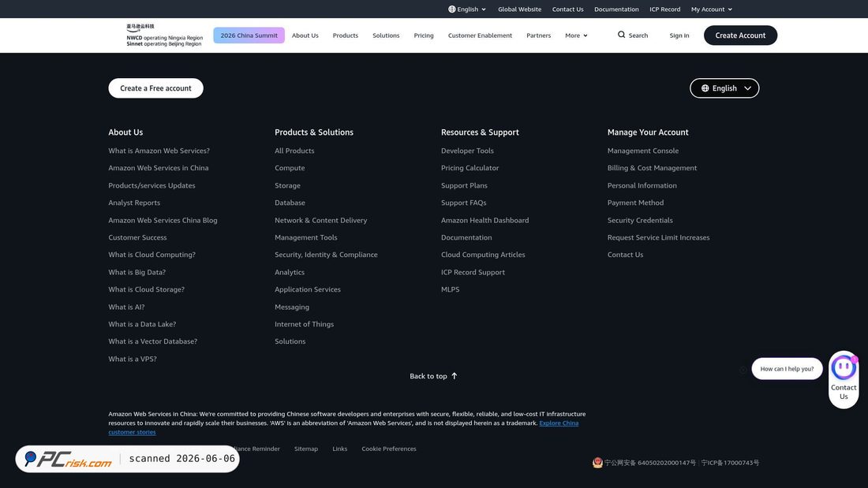Go to Products/services Updates
This screenshot has height=488, width=868.
(152, 185)
